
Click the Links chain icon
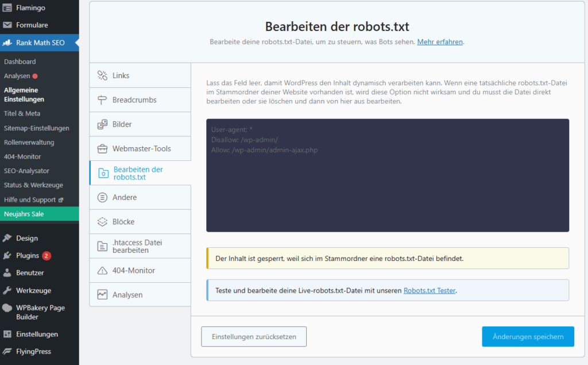(103, 75)
